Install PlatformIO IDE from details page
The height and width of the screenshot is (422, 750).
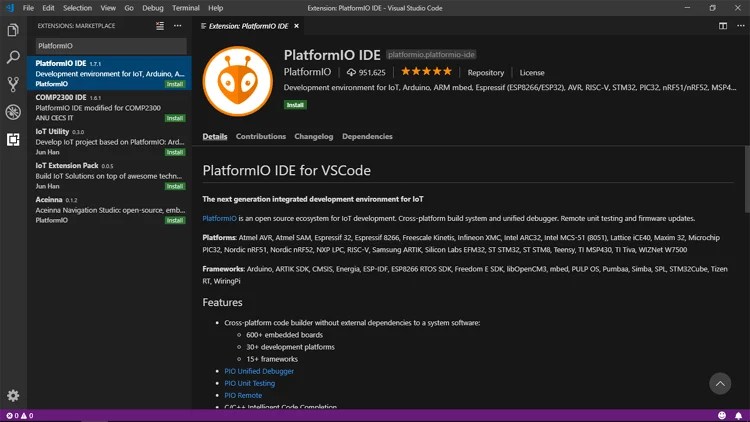coord(295,105)
